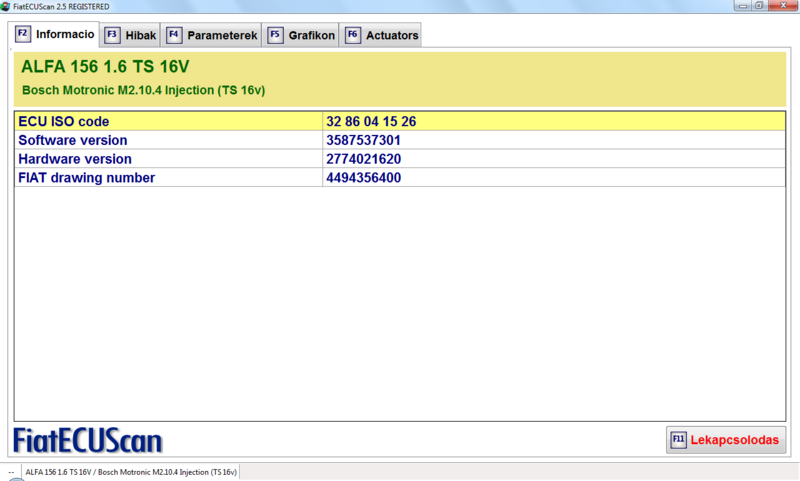Screen dimensions: 800x481
Task: Switch to the Informacio tab
Action: (x=54, y=34)
